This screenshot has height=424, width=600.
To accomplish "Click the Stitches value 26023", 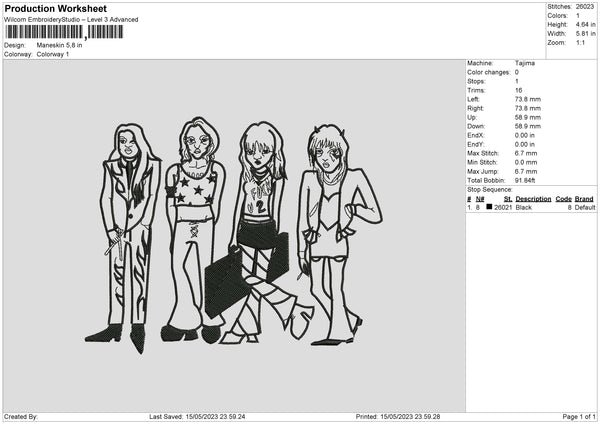I will [x=585, y=7].
